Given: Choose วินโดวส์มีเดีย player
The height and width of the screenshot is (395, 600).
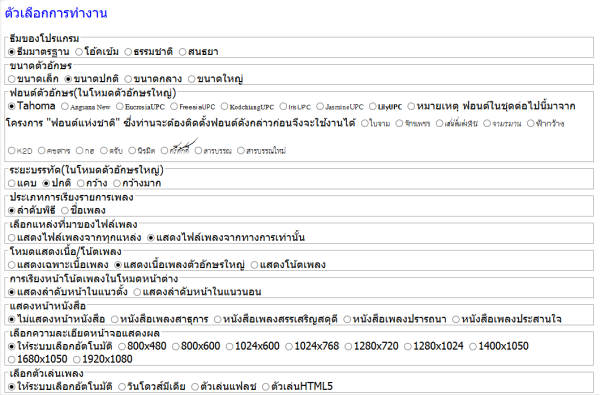Looking at the screenshot, I should click(x=122, y=387).
